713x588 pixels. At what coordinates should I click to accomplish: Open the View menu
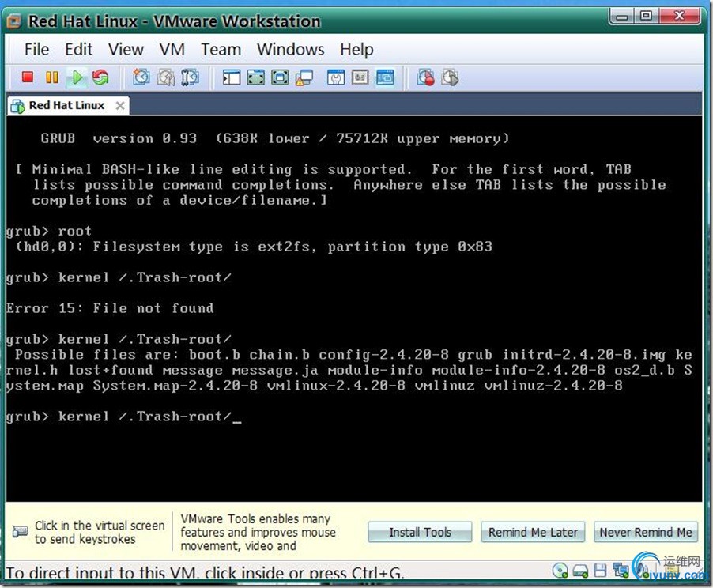[126, 49]
